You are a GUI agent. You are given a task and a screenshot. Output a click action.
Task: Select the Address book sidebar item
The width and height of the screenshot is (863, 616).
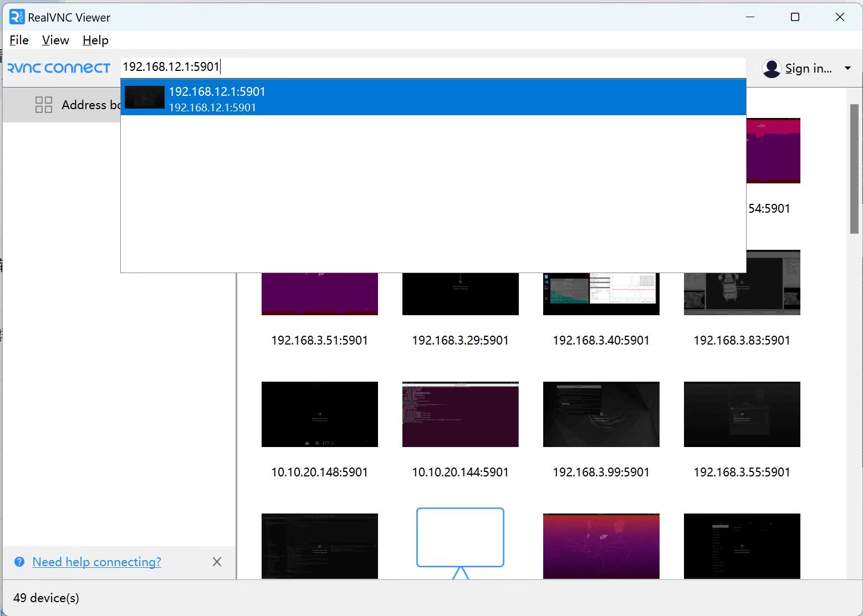click(x=83, y=105)
